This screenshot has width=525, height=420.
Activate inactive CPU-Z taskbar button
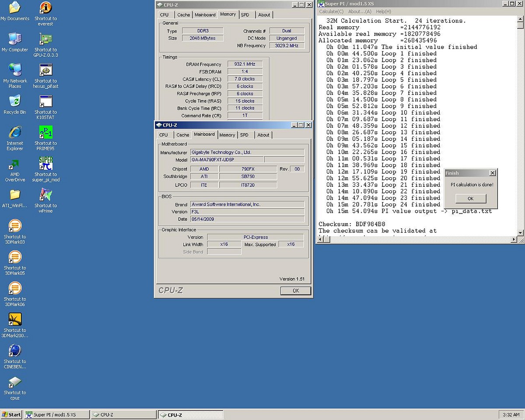(x=123, y=415)
